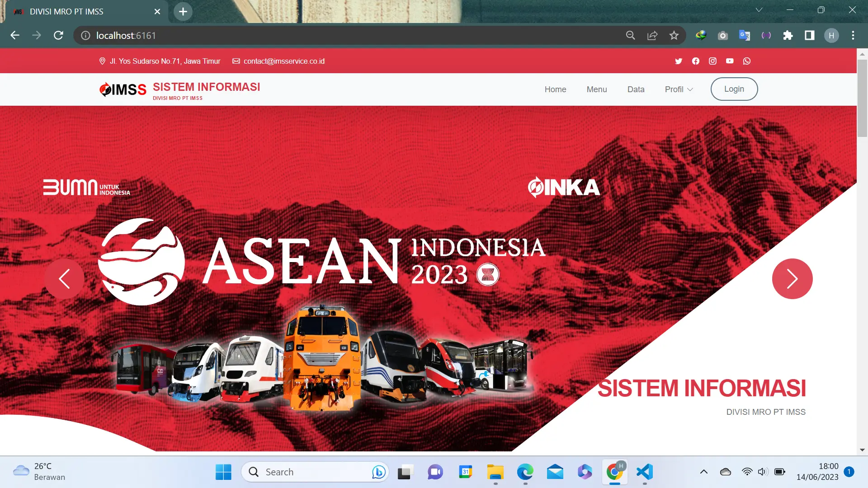Open the Home nav link

click(555, 89)
